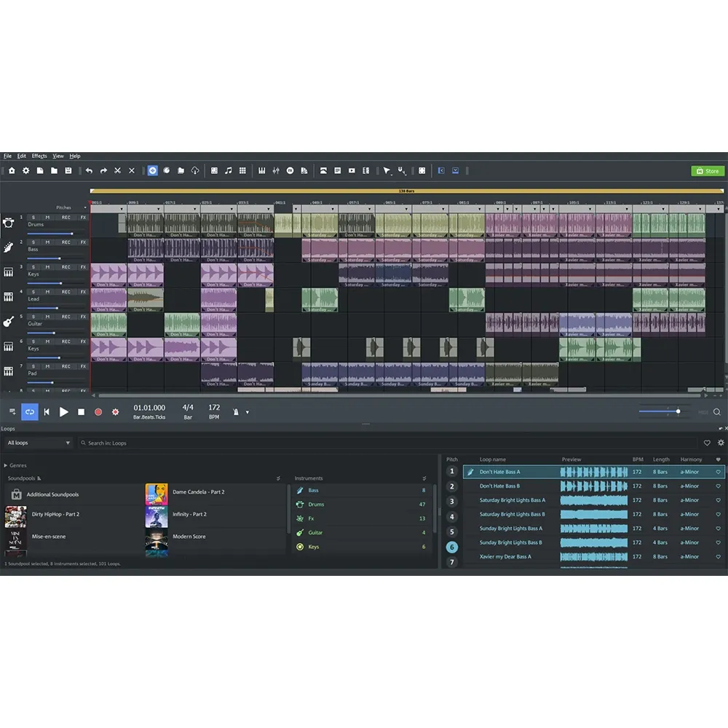728x728 pixels.
Task: Click the Home icon in the toolbar
Action: (x=12, y=171)
